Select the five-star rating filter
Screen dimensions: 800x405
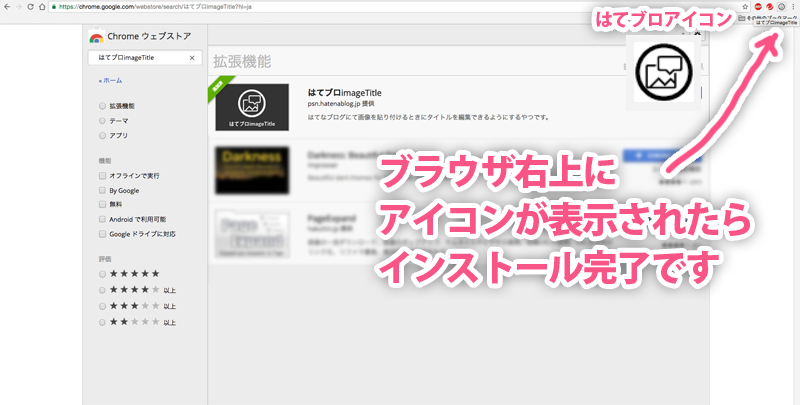[102, 274]
